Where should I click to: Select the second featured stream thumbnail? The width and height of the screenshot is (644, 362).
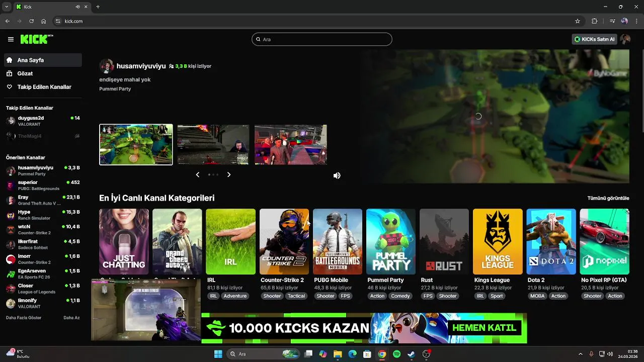point(213,144)
